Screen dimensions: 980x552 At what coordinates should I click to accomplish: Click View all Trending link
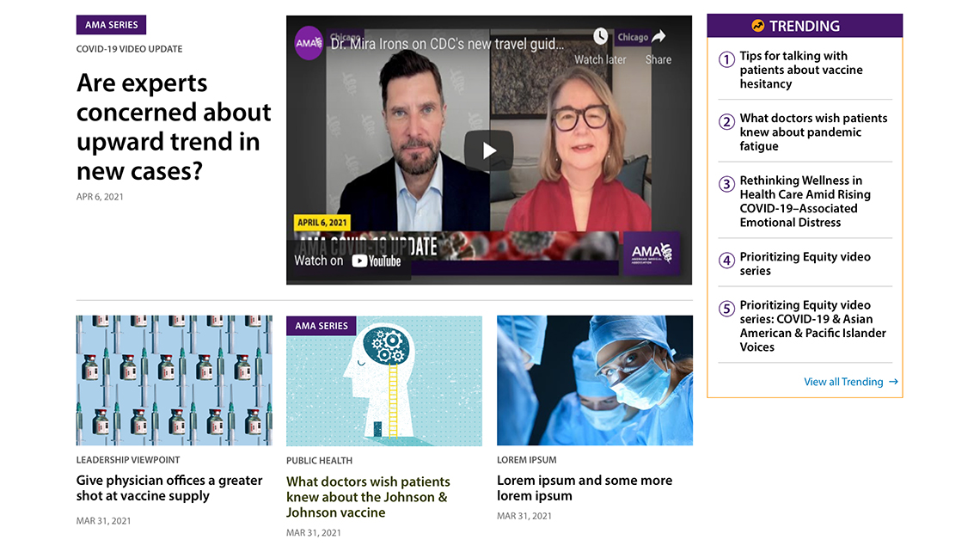point(843,382)
